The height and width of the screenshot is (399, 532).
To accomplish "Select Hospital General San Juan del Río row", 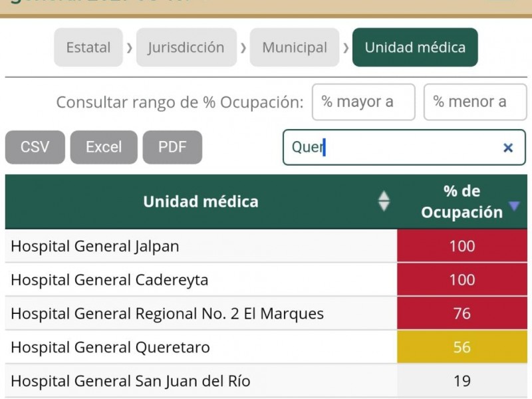I will [266, 380].
